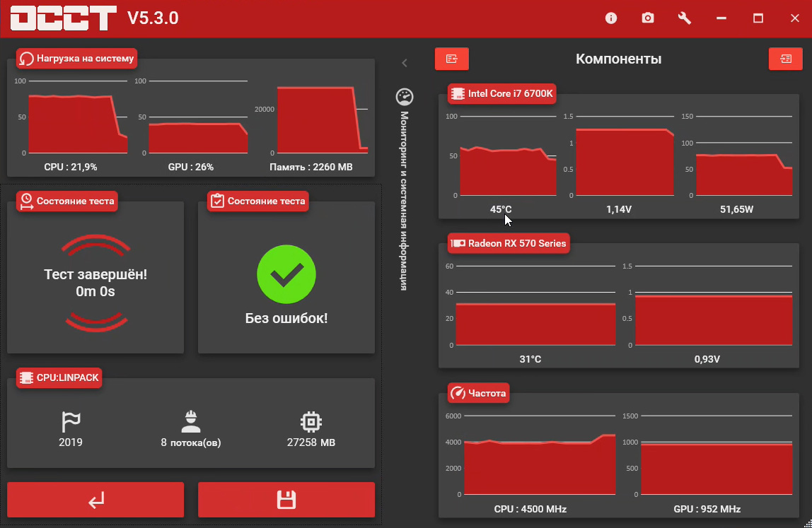Click the right red layout button beside Компоненты
Screen dimensions: 812x528
click(786, 59)
